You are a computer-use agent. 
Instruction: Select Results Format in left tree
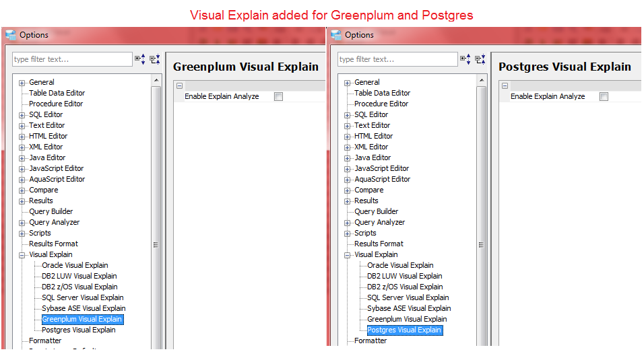(x=53, y=244)
